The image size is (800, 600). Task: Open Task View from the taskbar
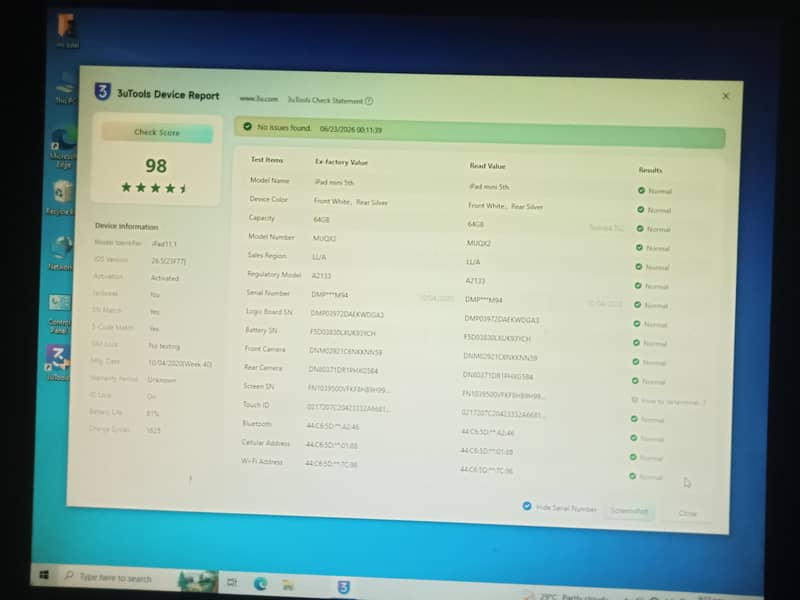[232, 582]
